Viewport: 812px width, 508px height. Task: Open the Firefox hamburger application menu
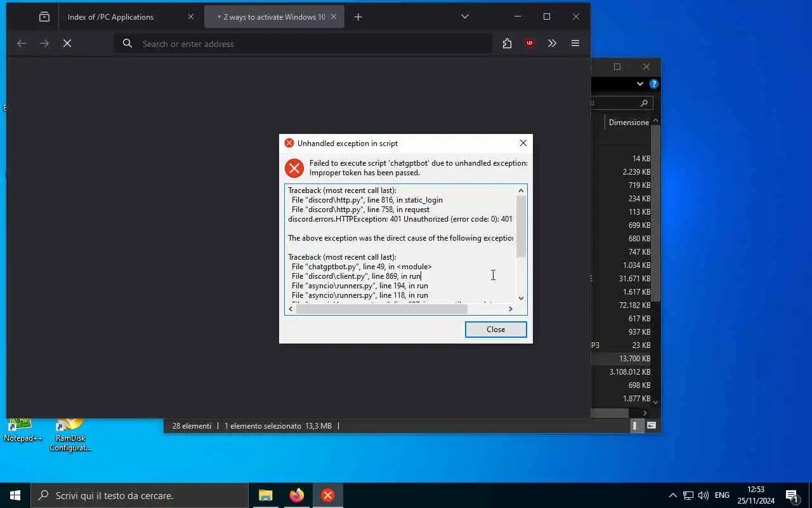point(575,43)
